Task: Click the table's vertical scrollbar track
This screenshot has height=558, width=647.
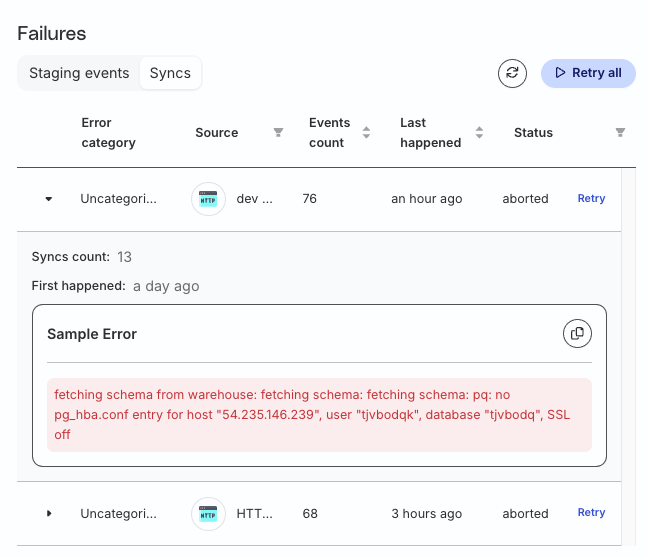Action: click(x=628, y=357)
